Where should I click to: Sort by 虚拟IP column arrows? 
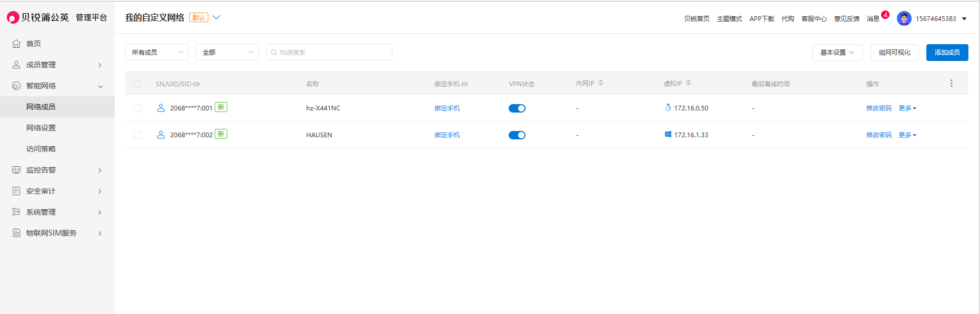[689, 83]
